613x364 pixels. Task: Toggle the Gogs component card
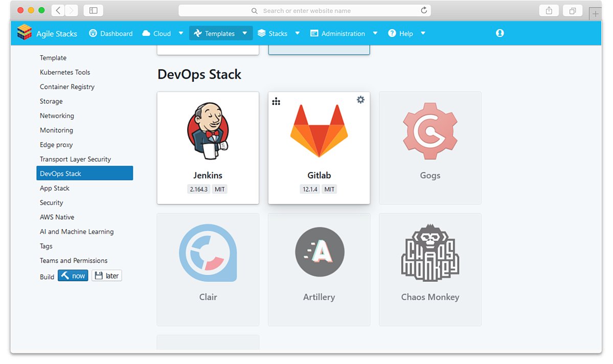(x=430, y=148)
